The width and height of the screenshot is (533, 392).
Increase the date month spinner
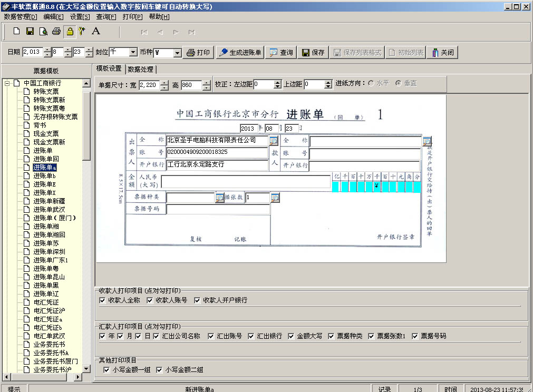coord(68,50)
